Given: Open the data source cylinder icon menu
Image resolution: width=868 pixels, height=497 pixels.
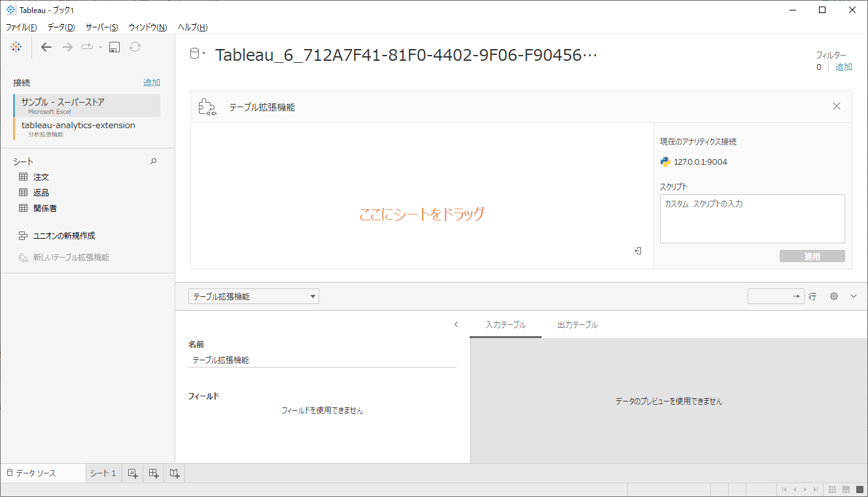Looking at the screenshot, I should tap(197, 55).
